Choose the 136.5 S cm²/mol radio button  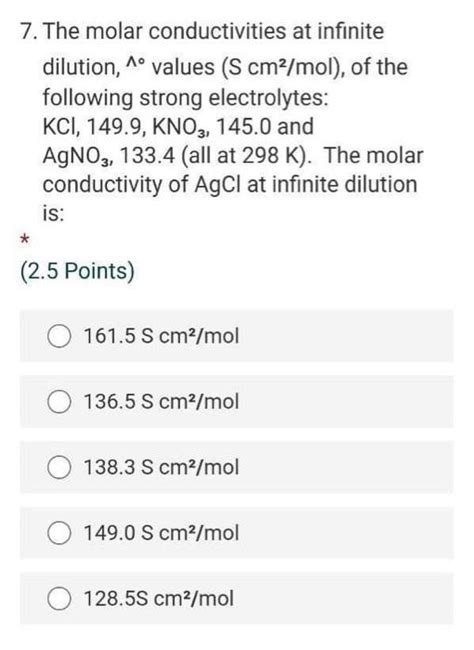tap(59, 402)
